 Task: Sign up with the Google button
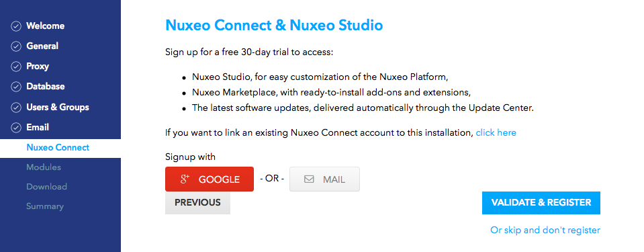pyautogui.click(x=210, y=179)
